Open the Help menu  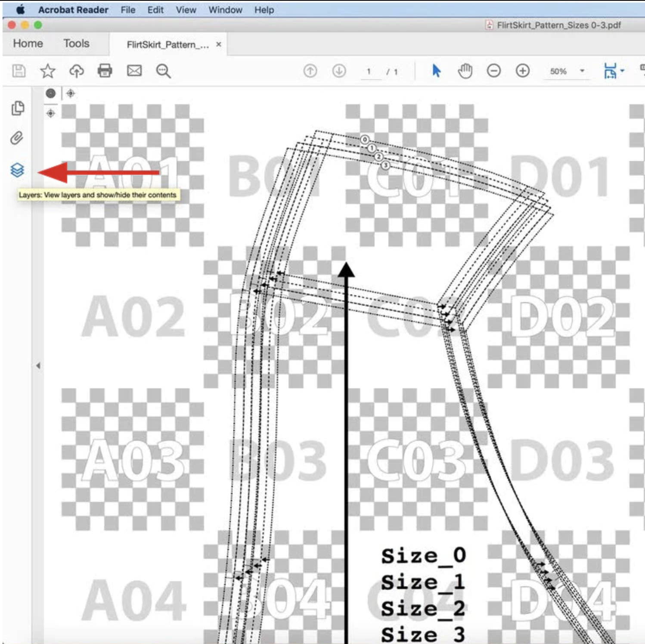(264, 9)
